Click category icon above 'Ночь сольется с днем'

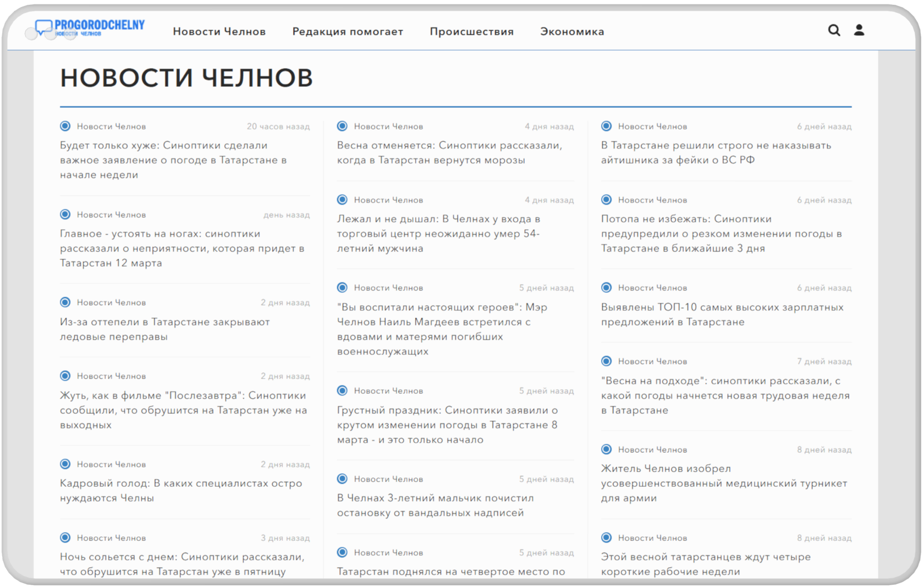[65, 537]
